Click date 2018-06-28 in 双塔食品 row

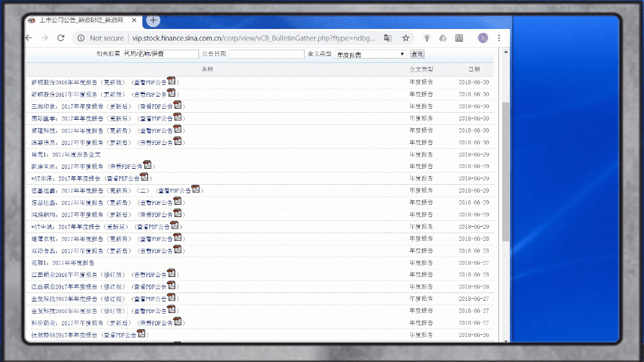click(474, 251)
